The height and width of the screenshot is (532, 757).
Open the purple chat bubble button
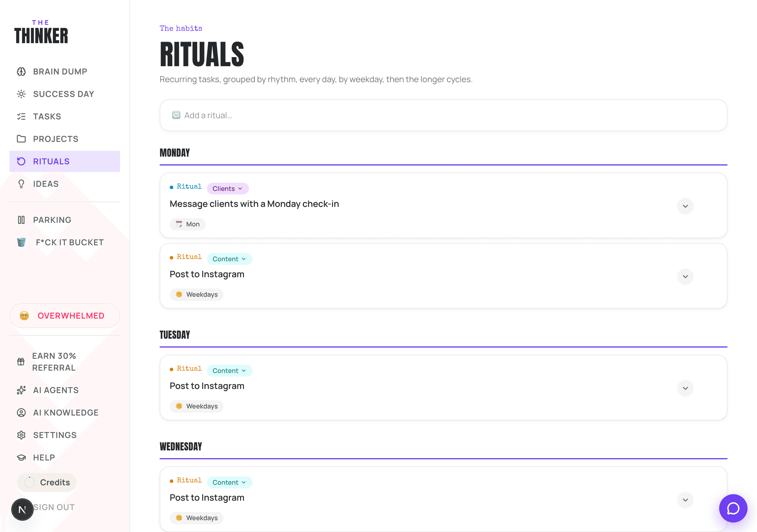click(733, 508)
